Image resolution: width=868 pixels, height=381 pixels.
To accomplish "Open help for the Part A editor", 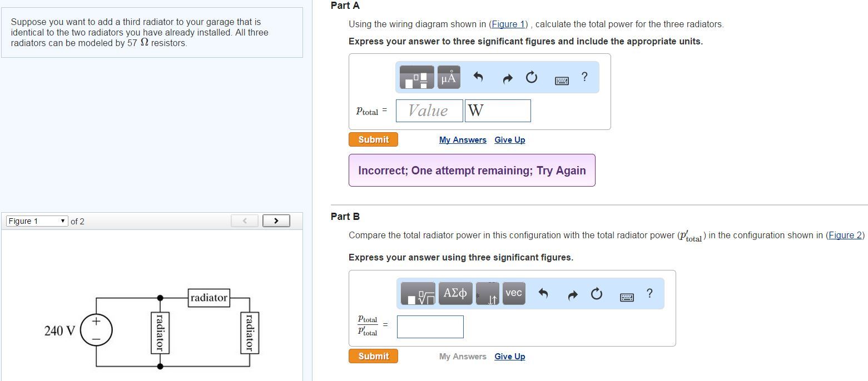I will point(584,77).
